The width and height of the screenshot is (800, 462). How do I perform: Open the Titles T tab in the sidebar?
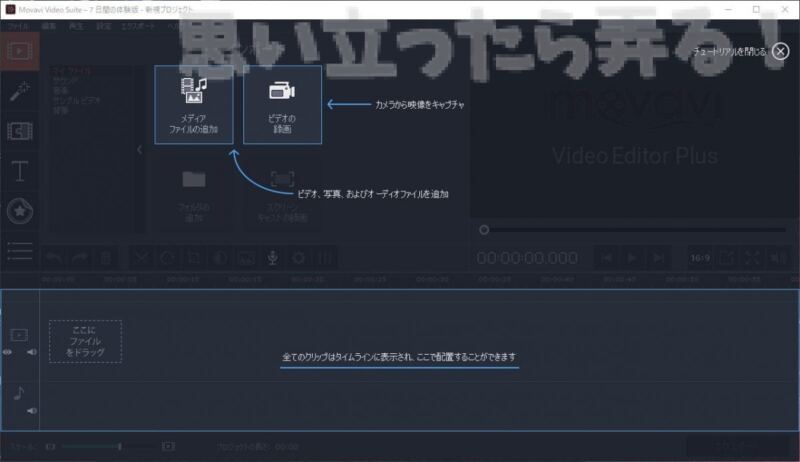pos(20,171)
